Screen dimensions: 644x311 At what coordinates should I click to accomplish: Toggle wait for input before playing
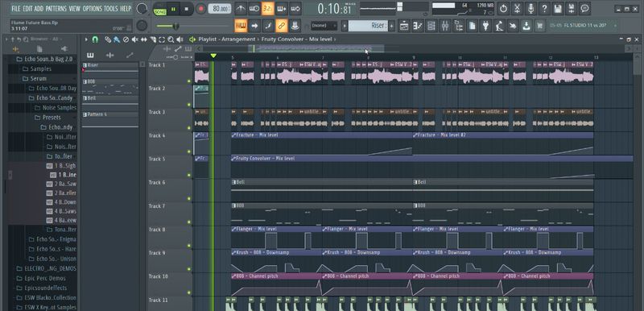pos(254,8)
